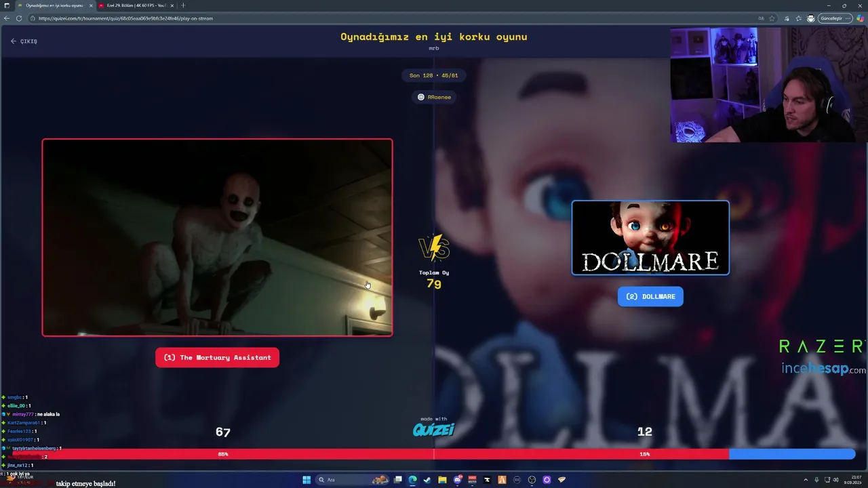Open Microsoft Edge from taskbar
This screenshot has height=488, width=868.
(x=412, y=480)
